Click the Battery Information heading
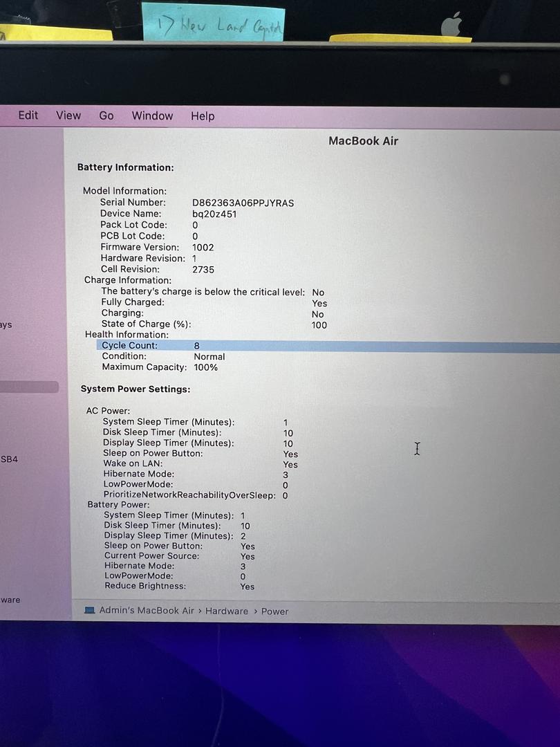This screenshot has width=560, height=747. pyautogui.click(x=126, y=167)
